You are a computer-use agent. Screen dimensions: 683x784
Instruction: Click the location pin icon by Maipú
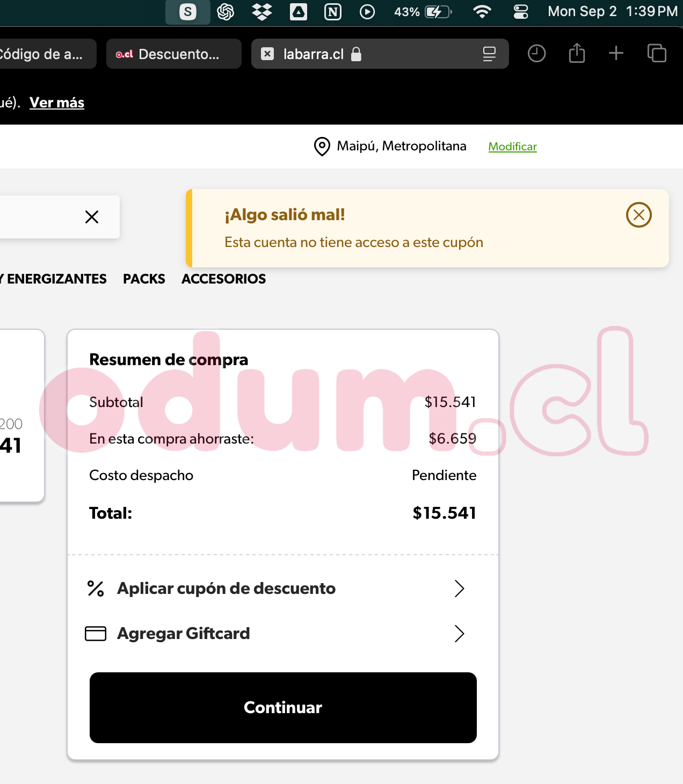click(x=322, y=147)
